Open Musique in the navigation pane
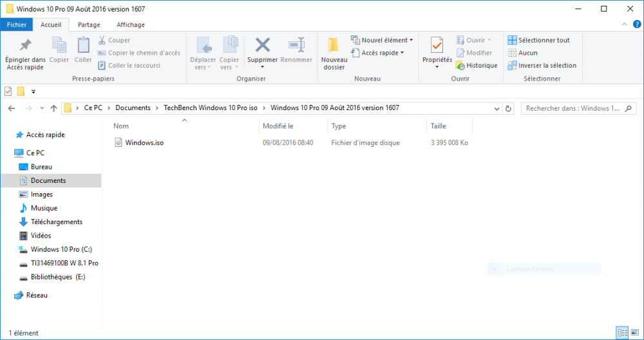The width and height of the screenshot is (644, 340). [x=44, y=208]
